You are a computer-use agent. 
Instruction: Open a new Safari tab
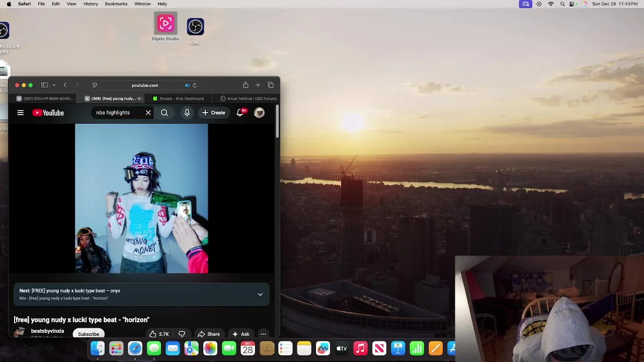coord(258,85)
